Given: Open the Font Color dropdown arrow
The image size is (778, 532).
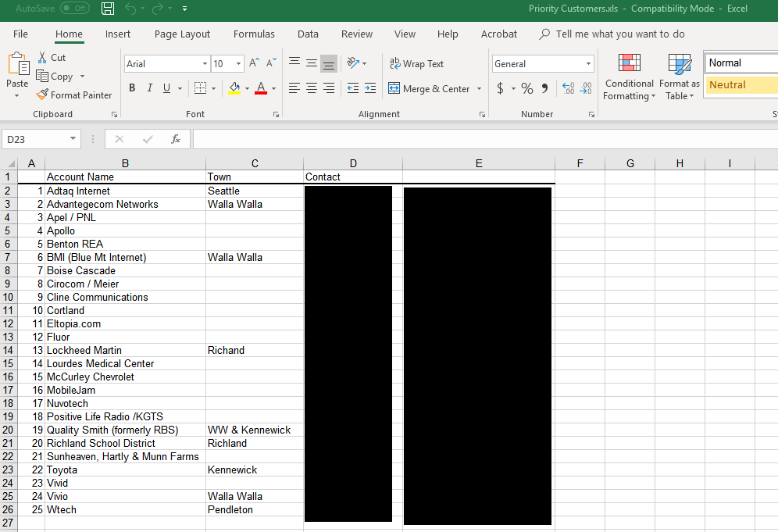Looking at the screenshot, I should point(274,89).
